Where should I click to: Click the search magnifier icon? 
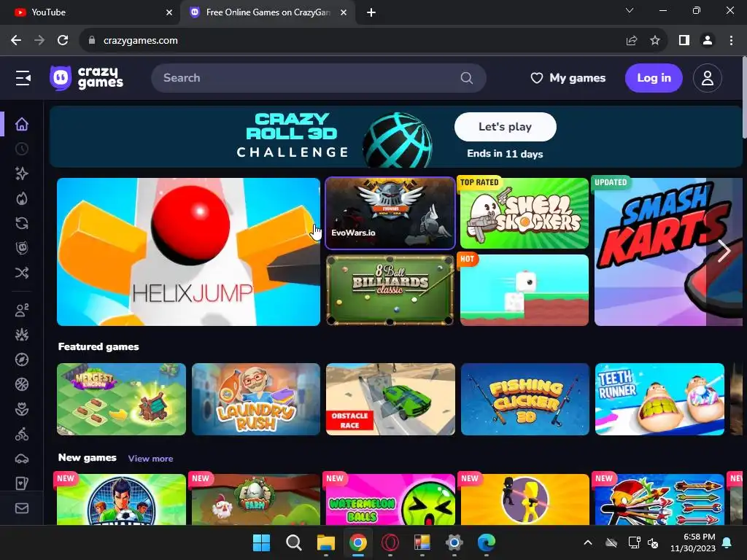click(467, 78)
